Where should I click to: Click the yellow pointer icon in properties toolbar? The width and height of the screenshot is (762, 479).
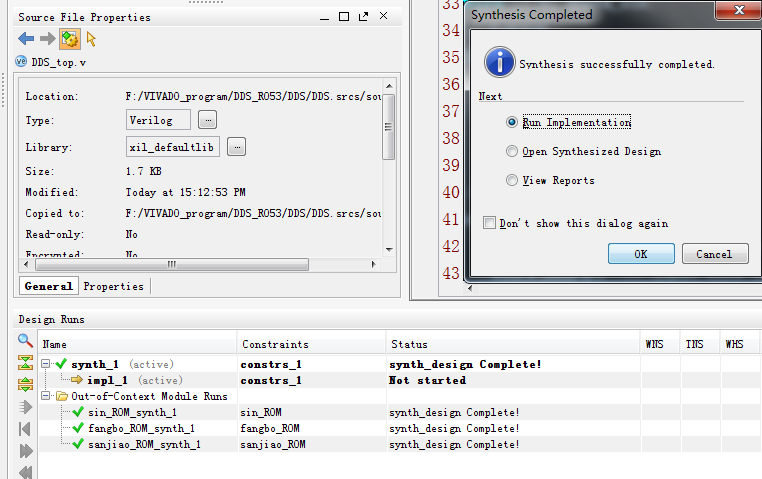pyautogui.click(x=91, y=39)
